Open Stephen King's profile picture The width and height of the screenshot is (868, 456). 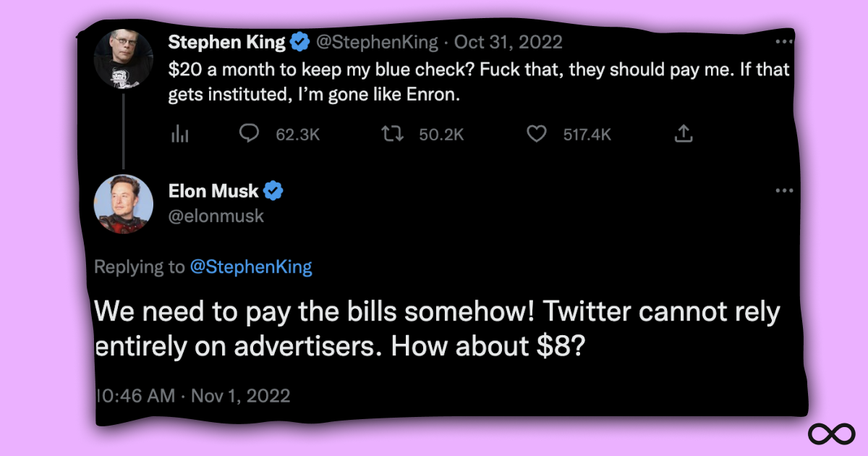[x=124, y=58]
